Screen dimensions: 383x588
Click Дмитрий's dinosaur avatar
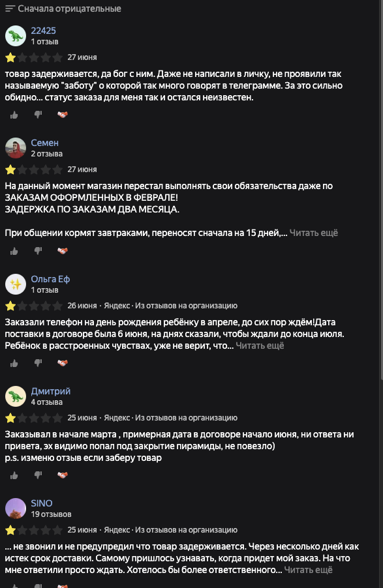click(16, 396)
